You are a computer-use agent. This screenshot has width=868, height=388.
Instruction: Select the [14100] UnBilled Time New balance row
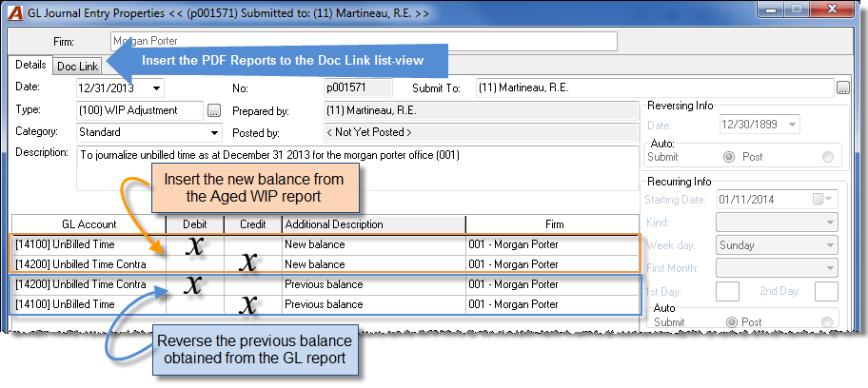326,244
